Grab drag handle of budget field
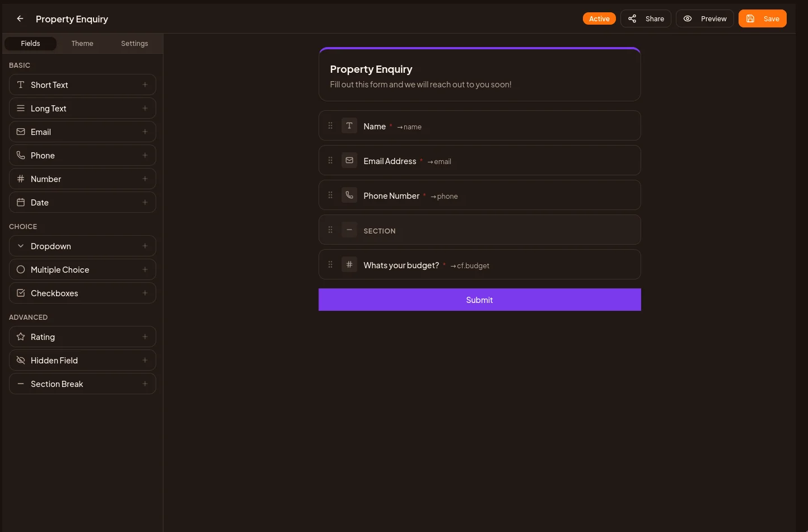 click(x=330, y=264)
